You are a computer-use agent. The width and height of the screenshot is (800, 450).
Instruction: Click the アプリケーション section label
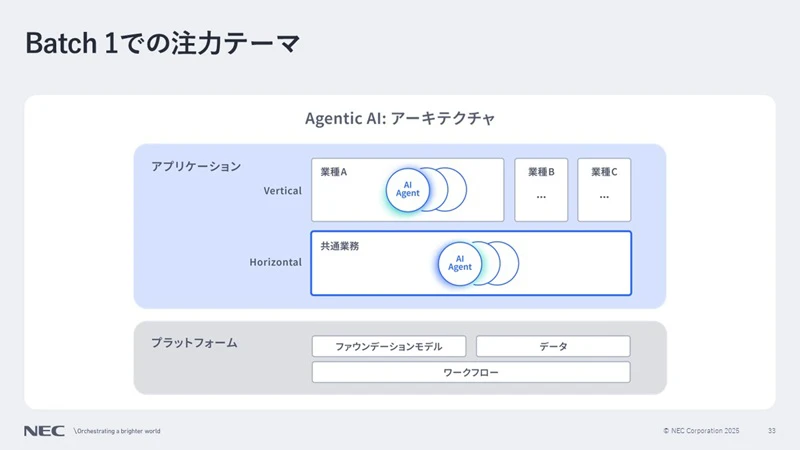[196, 166]
